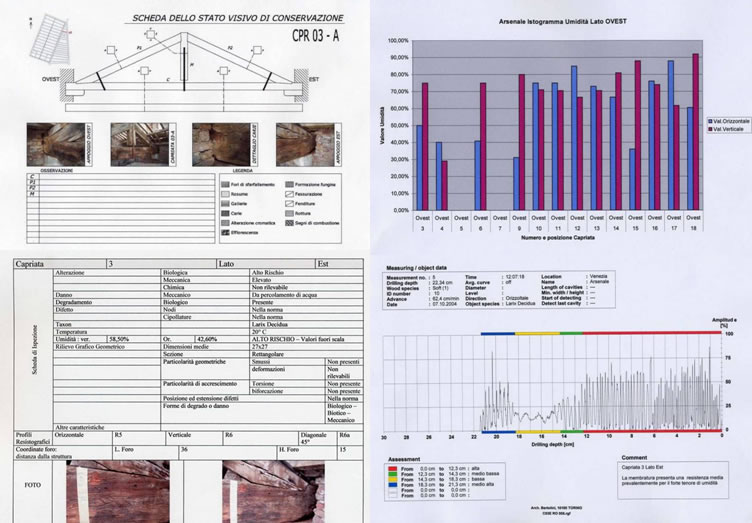Click the '07.10.2004' date value

click(x=444, y=304)
